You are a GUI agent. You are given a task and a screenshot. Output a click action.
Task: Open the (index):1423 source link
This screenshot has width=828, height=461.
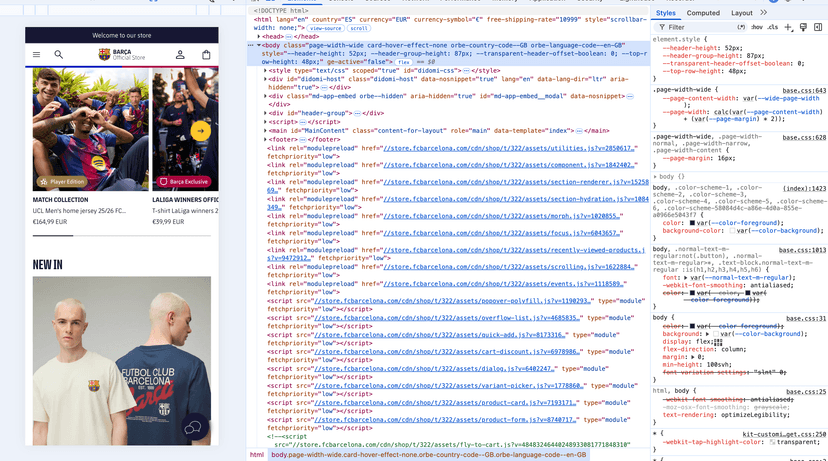805,189
